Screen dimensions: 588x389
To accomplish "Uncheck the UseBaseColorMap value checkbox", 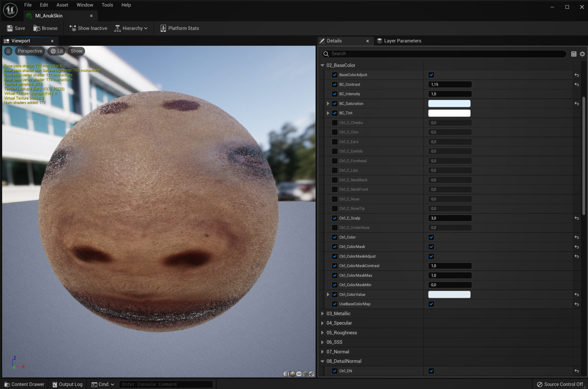I will tap(431, 304).
